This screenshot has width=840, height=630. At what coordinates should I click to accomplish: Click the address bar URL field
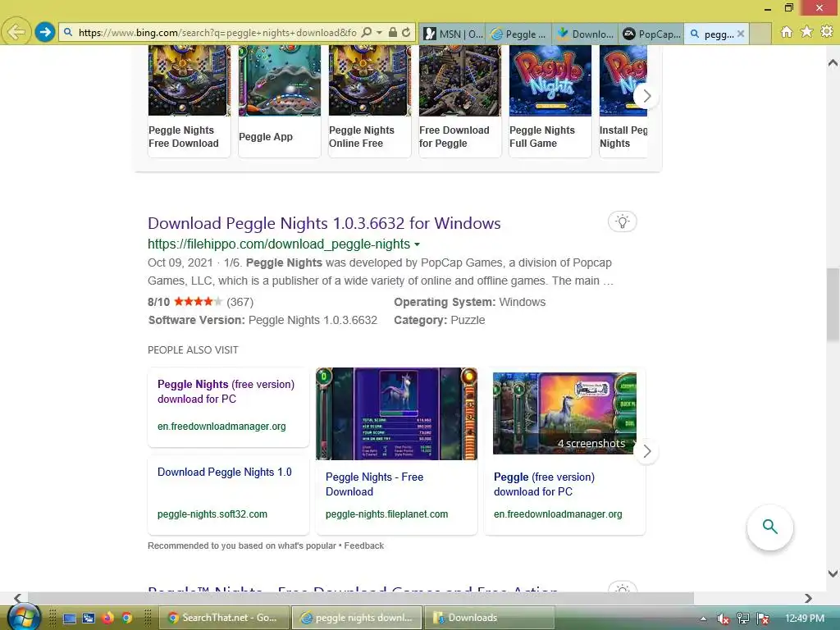pyautogui.click(x=217, y=33)
